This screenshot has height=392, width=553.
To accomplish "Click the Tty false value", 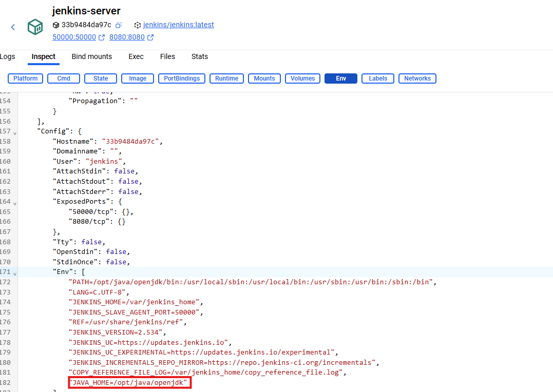I will 92,242.
